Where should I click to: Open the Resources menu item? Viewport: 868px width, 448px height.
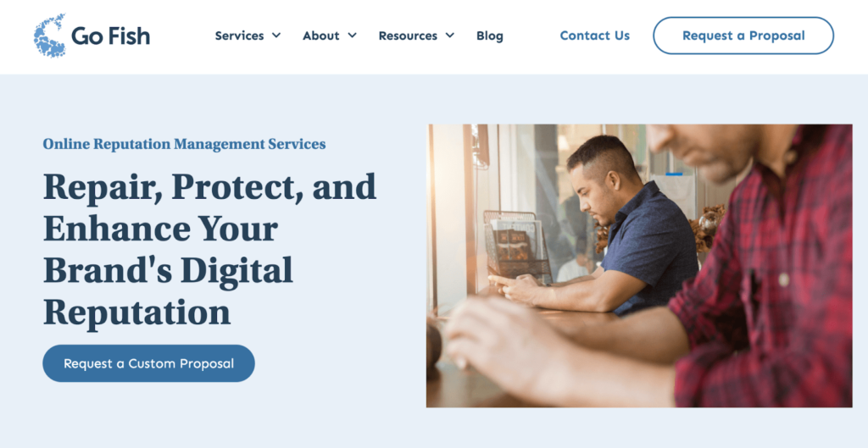pos(408,36)
